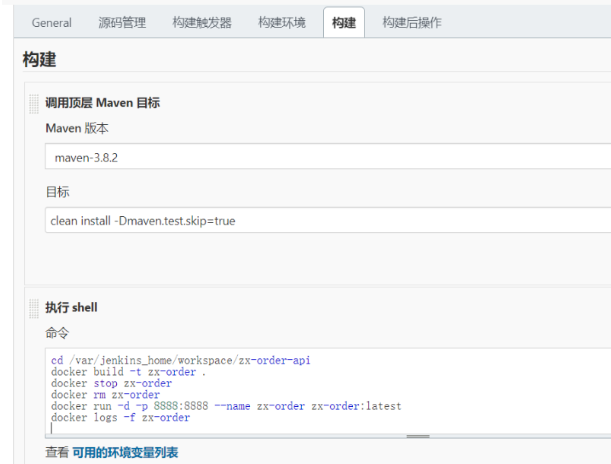Click the drag handle beside 执行 shell
611x464 pixels.
click(34, 308)
